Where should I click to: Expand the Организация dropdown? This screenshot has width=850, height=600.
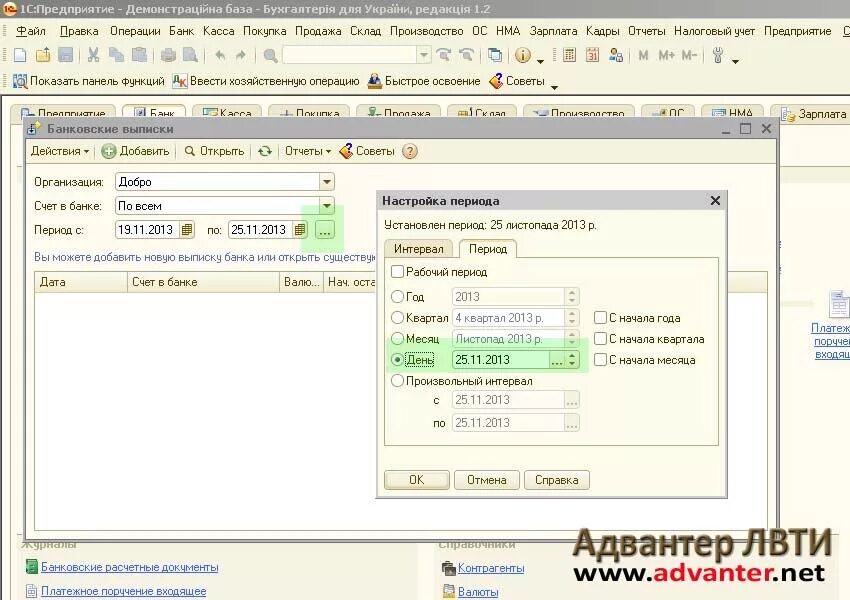point(327,182)
